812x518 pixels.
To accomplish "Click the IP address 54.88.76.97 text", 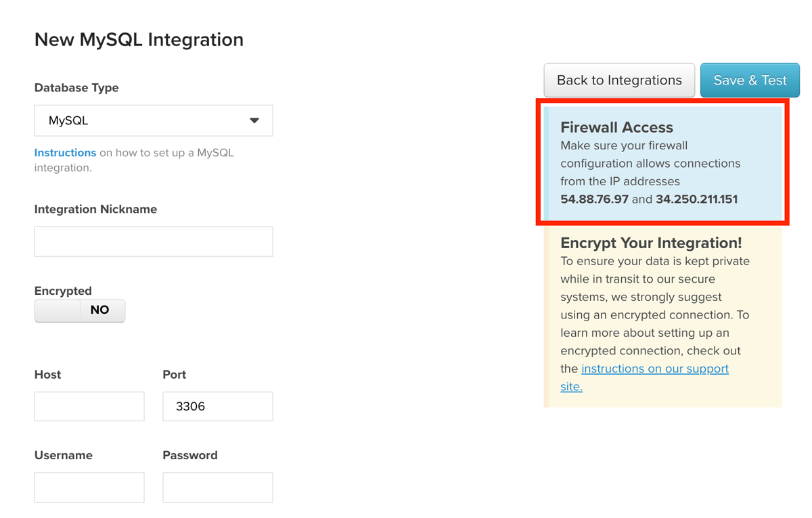I will pyautogui.click(x=594, y=199).
